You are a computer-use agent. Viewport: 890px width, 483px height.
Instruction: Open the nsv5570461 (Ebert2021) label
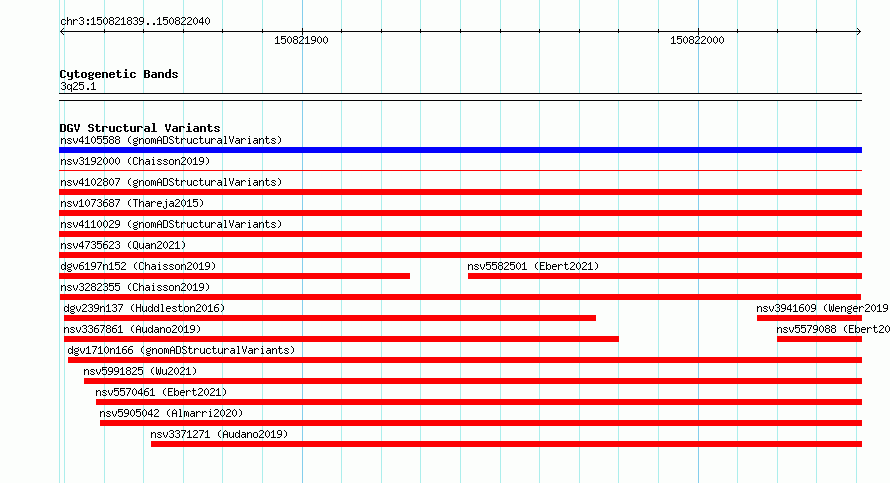(x=161, y=392)
